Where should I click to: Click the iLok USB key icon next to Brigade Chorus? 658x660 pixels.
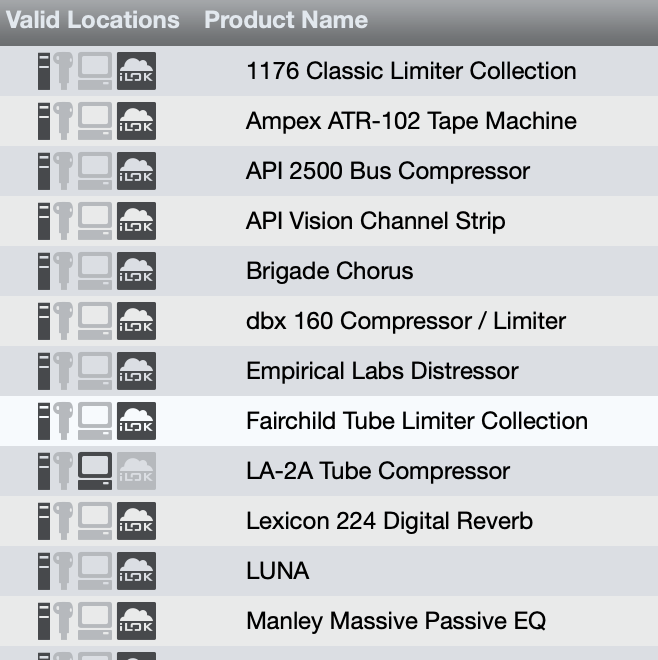coord(64,271)
